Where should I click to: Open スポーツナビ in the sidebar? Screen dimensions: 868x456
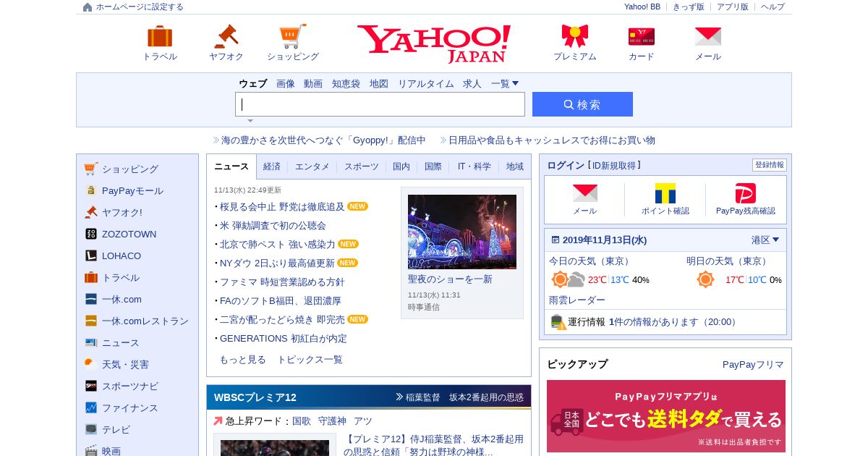130,386
